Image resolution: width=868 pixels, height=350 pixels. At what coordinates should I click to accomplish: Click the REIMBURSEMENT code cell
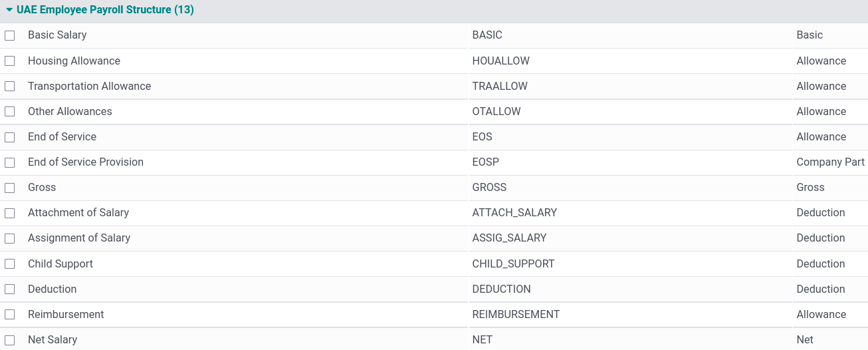(x=516, y=315)
